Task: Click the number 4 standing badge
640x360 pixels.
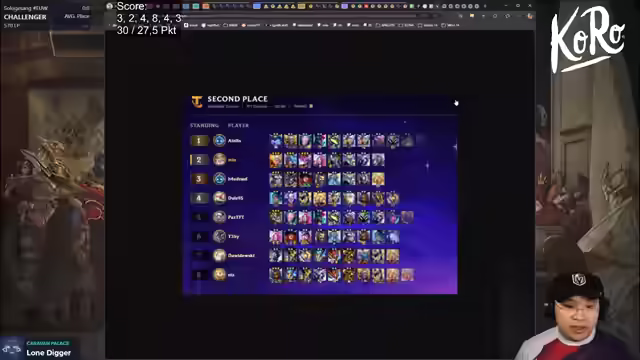Action: (199, 198)
